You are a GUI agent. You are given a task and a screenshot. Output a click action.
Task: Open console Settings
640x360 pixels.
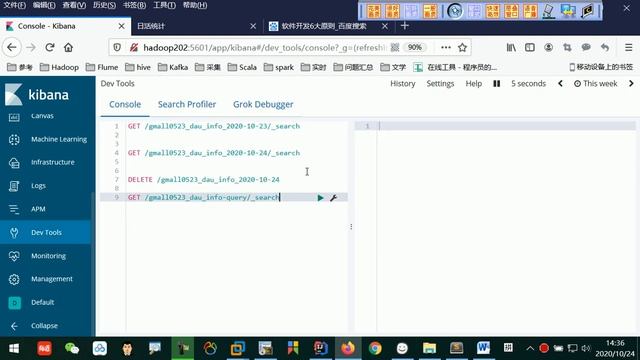[x=440, y=84]
